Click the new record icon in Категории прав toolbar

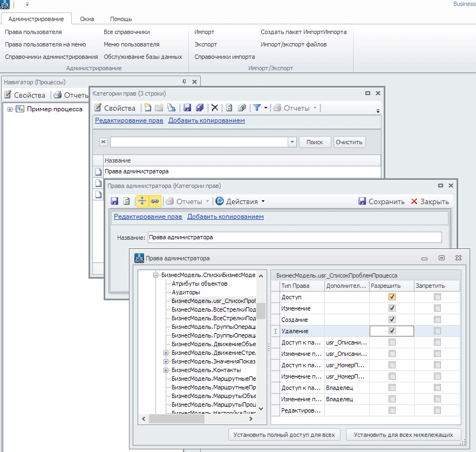coord(147,108)
